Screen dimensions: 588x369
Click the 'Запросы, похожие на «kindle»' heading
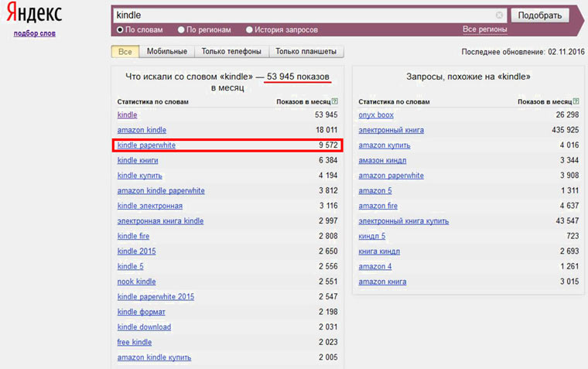468,77
